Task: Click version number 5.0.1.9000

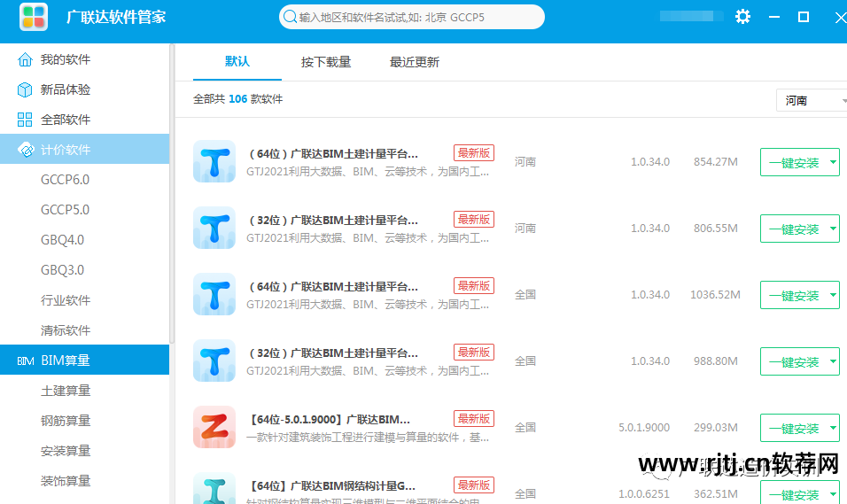Action: tap(644, 428)
